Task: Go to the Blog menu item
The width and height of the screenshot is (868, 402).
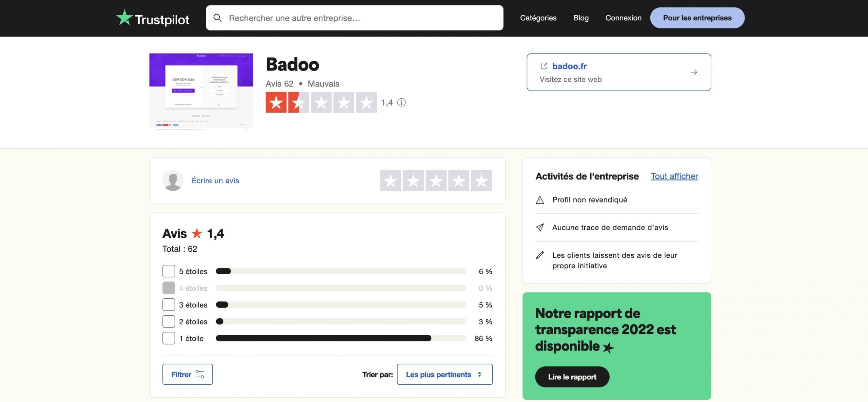Action: pyautogui.click(x=581, y=18)
